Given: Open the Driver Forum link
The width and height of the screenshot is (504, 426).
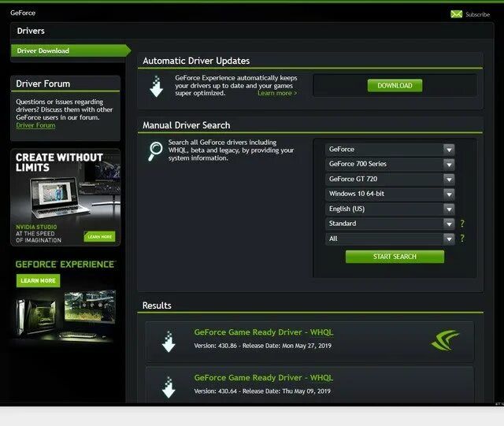Looking at the screenshot, I should pyautogui.click(x=35, y=125).
